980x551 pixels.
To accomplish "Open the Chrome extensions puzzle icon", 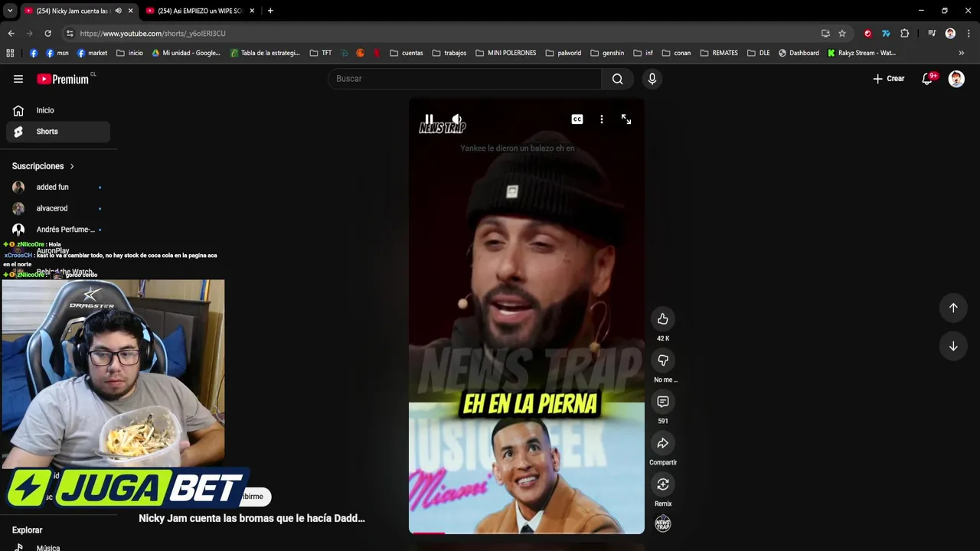I will pyautogui.click(x=905, y=34).
